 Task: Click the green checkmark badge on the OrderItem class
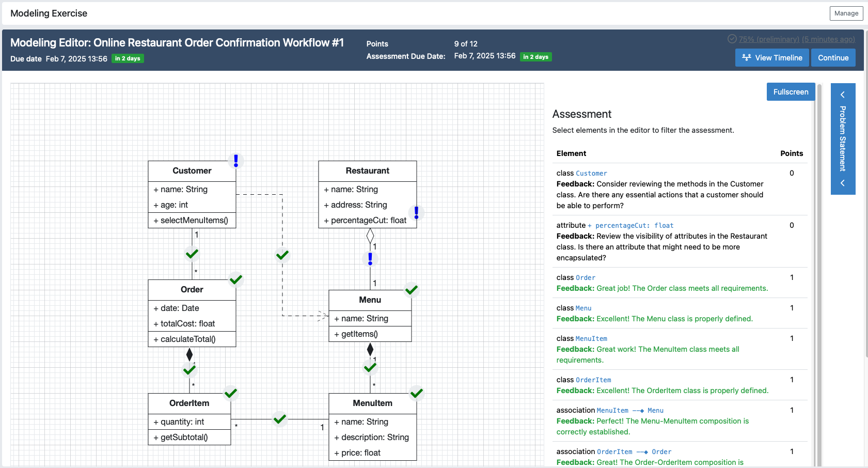(x=231, y=393)
